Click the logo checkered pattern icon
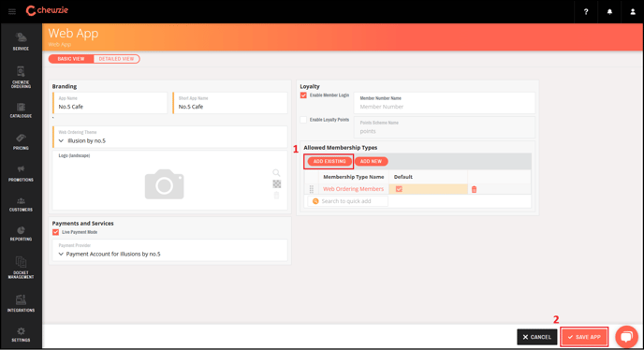 (277, 184)
